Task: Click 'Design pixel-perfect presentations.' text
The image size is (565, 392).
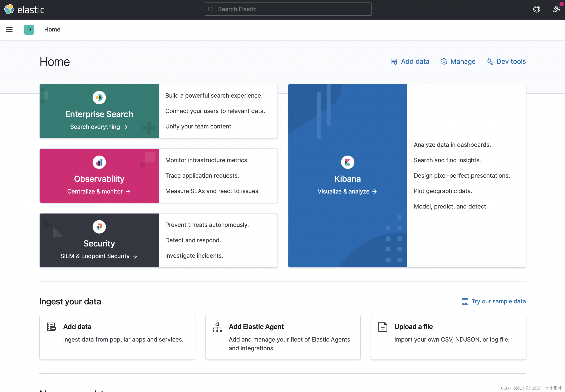Action: (462, 176)
